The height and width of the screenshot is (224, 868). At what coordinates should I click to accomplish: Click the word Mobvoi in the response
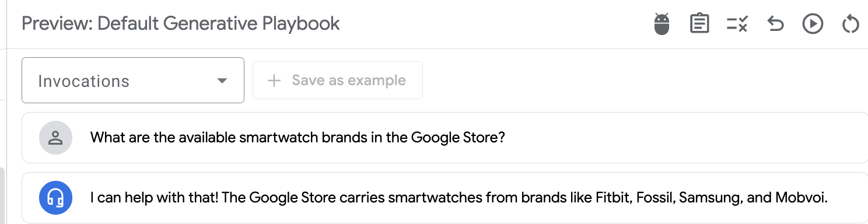click(801, 198)
